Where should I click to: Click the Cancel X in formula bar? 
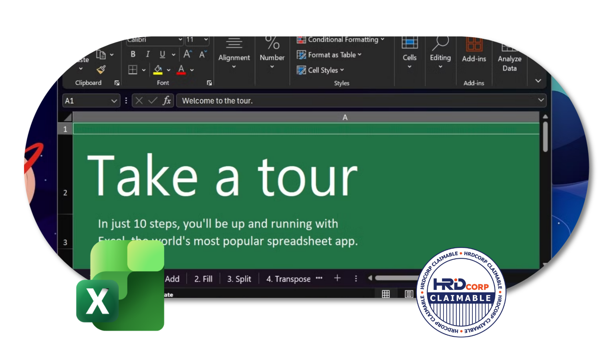tap(139, 101)
